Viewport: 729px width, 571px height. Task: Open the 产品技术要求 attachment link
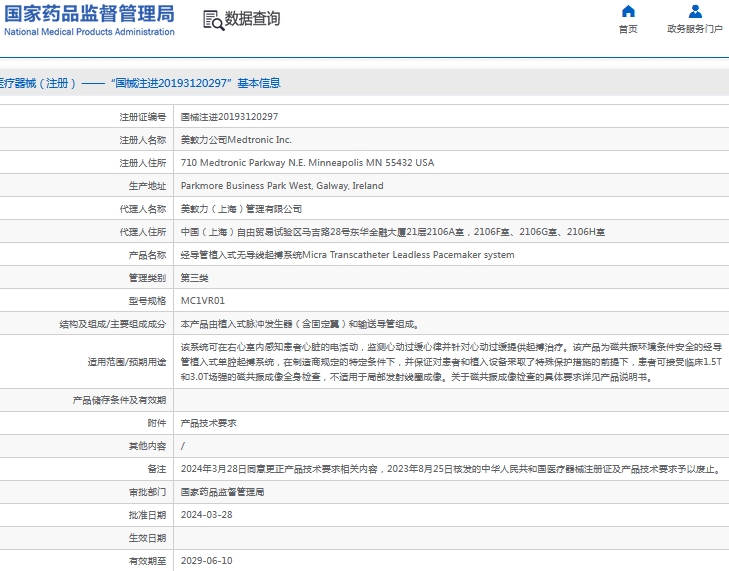[x=208, y=423]
